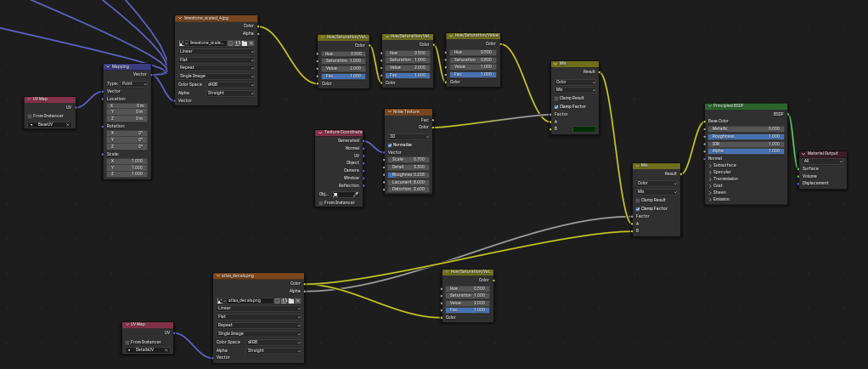Open Straight Alpha dropdown in atlas_decals node
The image size is (868, 369).
(x=273, y=350)
